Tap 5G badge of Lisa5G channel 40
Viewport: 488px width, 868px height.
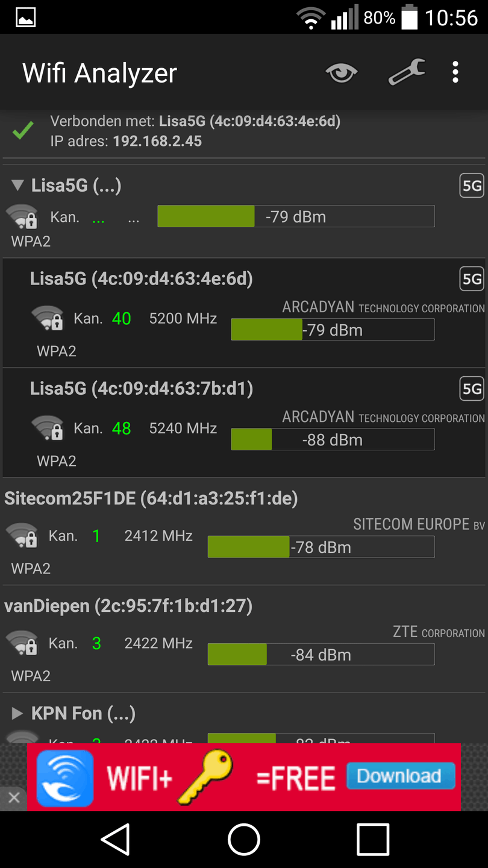tap(471, 278)
